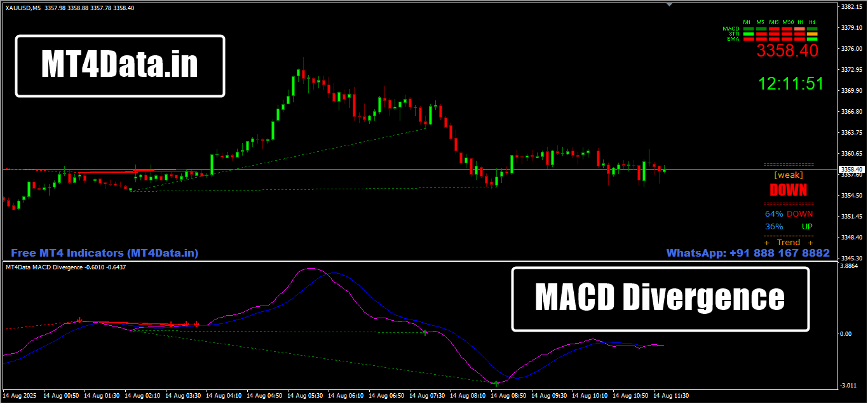Click the STR M1 signal box

click(x=748, y=34)
